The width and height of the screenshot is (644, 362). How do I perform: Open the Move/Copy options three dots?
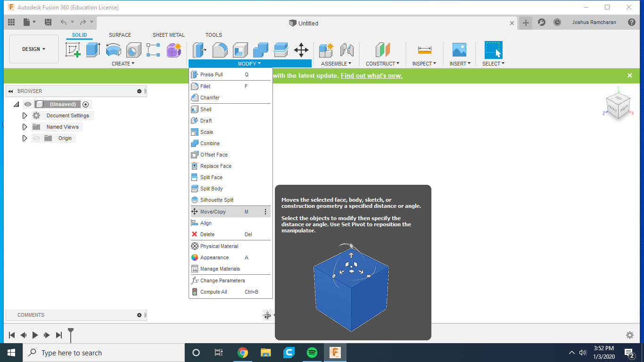265,212
